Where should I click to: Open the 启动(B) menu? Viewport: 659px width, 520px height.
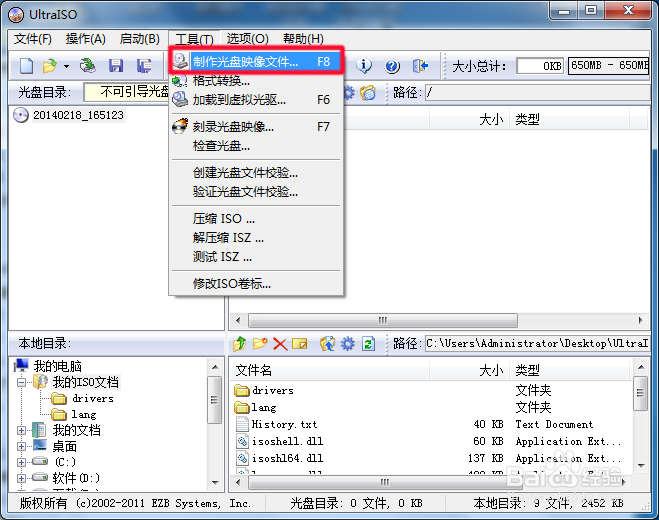tap(140, 39)
